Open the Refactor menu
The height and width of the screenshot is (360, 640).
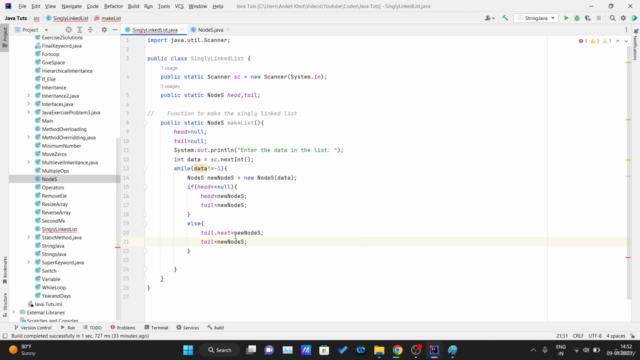point(113,6)
